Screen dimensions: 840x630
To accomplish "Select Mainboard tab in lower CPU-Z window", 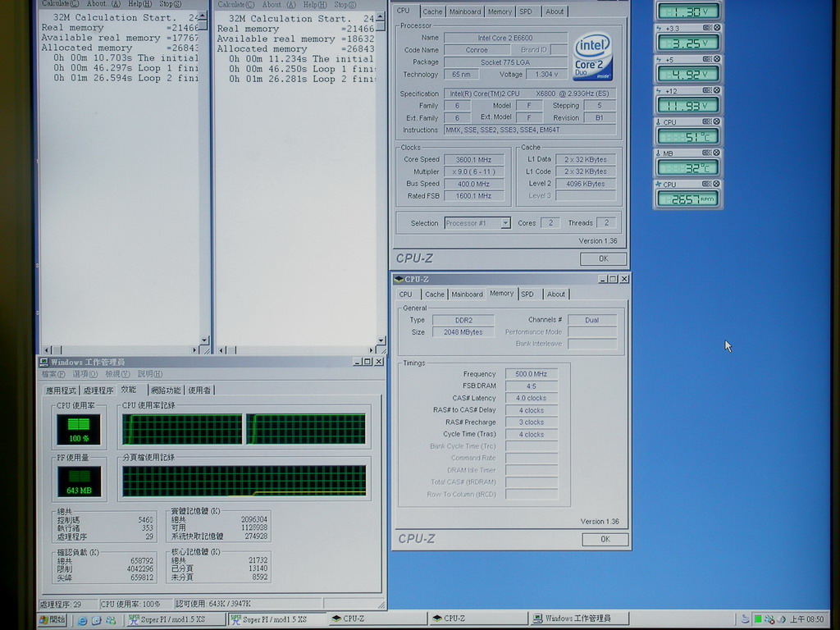I will pyautogui.click(x=467, y=294).
